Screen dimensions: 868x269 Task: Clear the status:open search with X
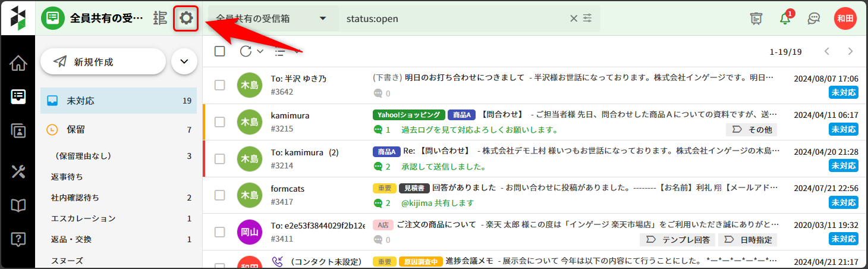tap(573, 18)
